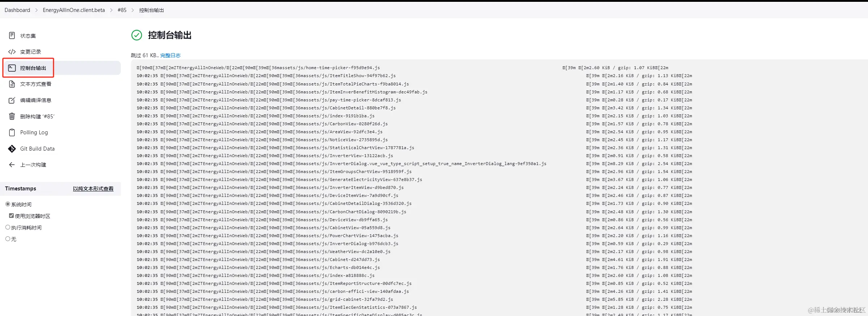Image resolution: width=868 pixels, height=316 pixels.
Task: Toggle the 使用浏览器时区 checkbox
Action: click(x=11, y=216)
